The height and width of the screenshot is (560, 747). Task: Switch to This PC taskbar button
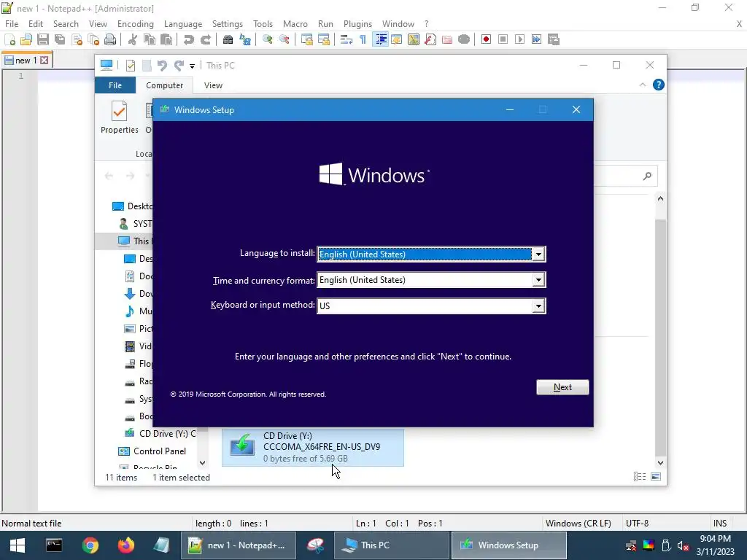[x=391, y=545]
